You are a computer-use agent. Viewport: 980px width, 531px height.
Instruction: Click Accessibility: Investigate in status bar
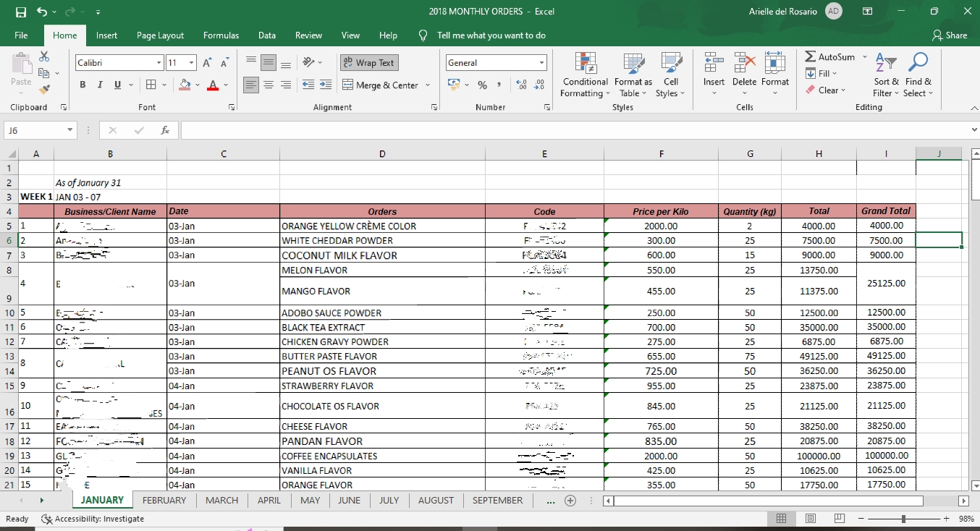coord(93,519)
